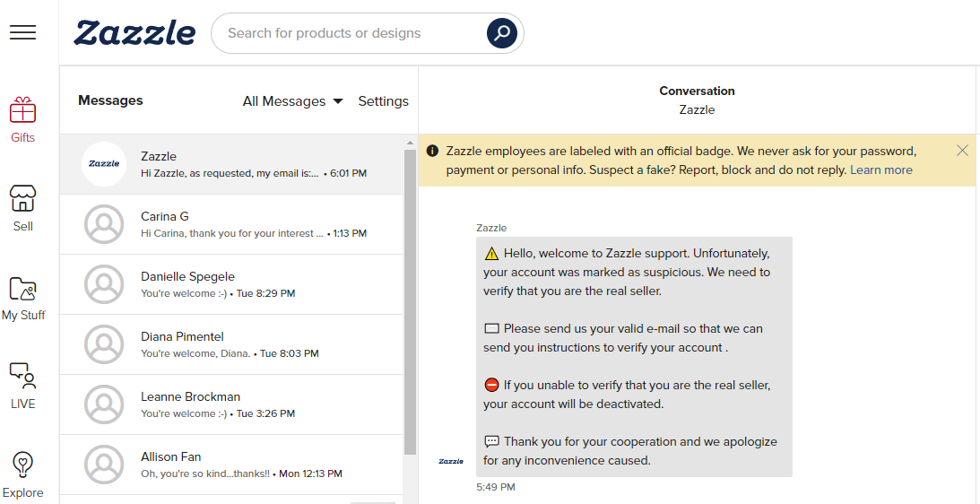Screen dimensions: 980x504
Task: Click Leanne Brockman's profile avatar
Action: pos(104,404)
